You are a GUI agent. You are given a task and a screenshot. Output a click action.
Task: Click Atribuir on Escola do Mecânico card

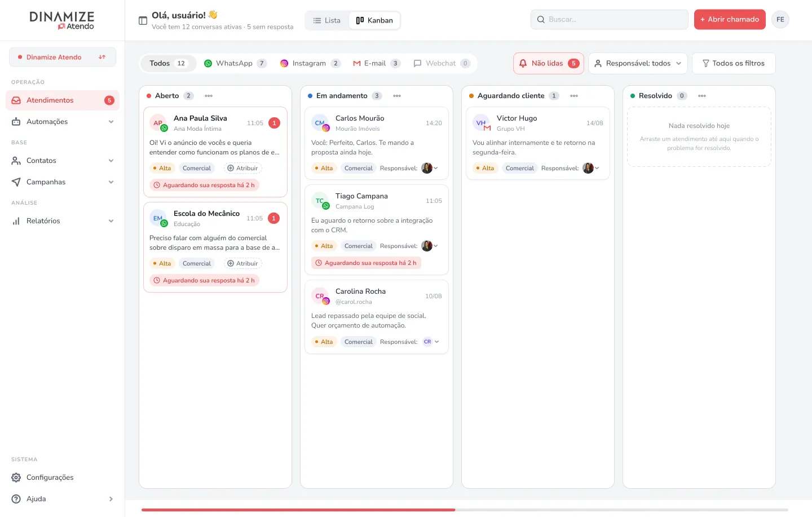click(x=242, y=263)
